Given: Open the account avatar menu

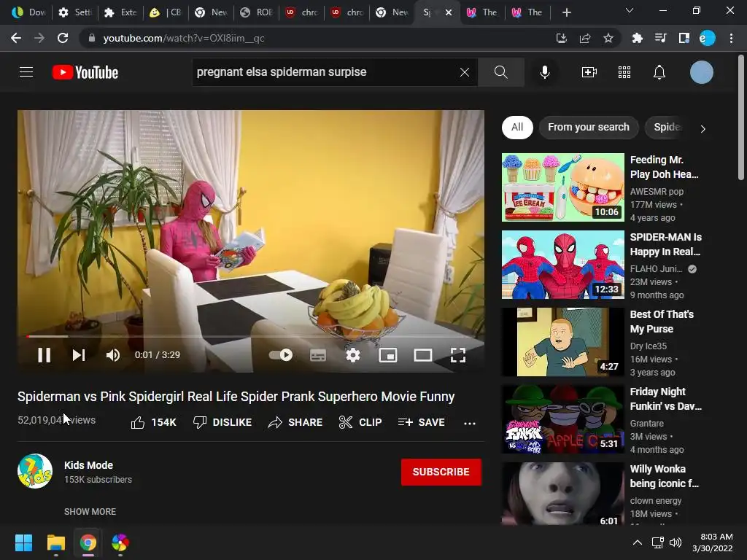Looking at the screenshot, I should (701, 72).
